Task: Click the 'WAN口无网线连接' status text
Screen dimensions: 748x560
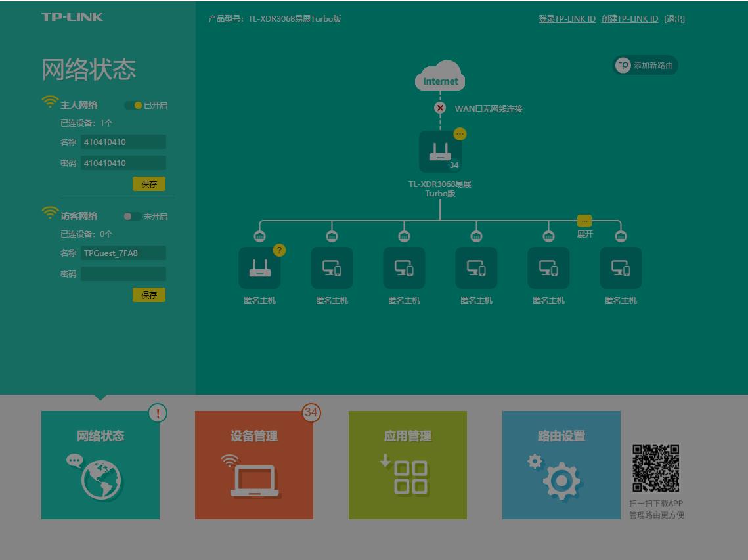Action: coord(489,109)
